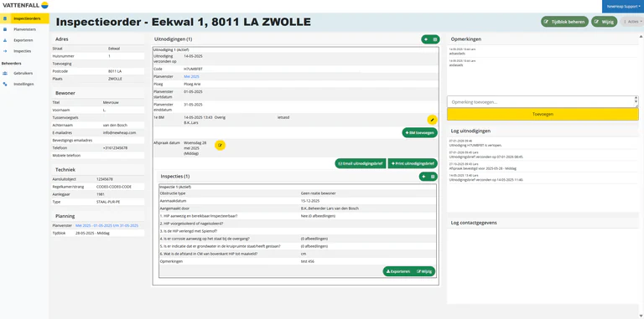This screenshot has height=319, width=644.
Task: Click the Exporteren icon in sidebar
Action: (x=5, y=40)
